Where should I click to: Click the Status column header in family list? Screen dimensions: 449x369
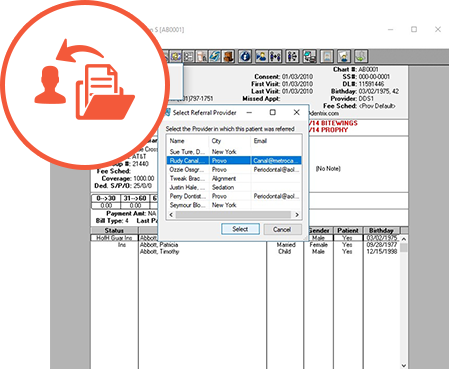[114, 230]
